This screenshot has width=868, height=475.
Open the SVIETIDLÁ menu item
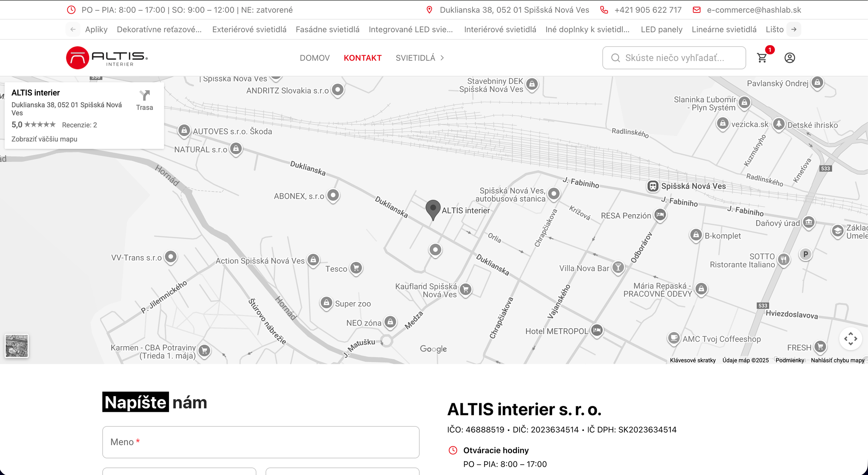pyautogui.click(x=415, y=58)
